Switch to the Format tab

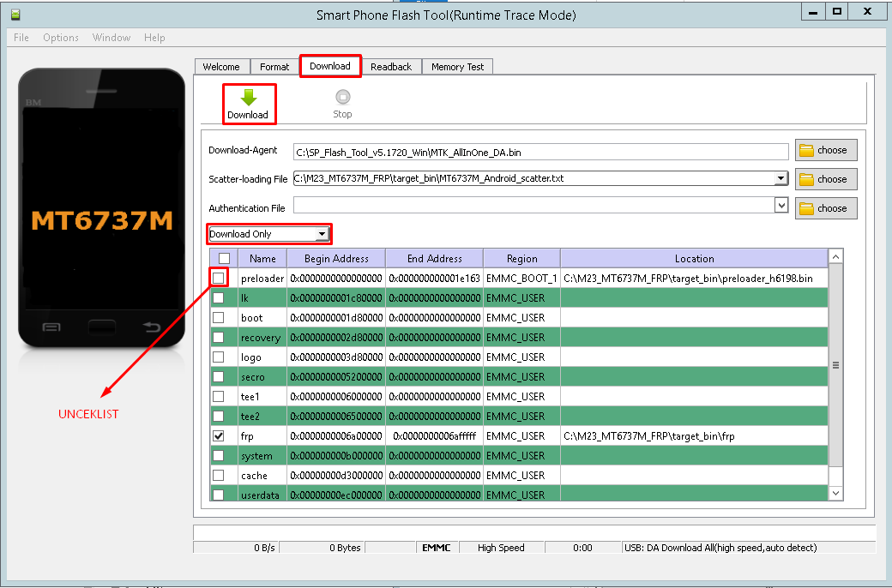point(274,66)
